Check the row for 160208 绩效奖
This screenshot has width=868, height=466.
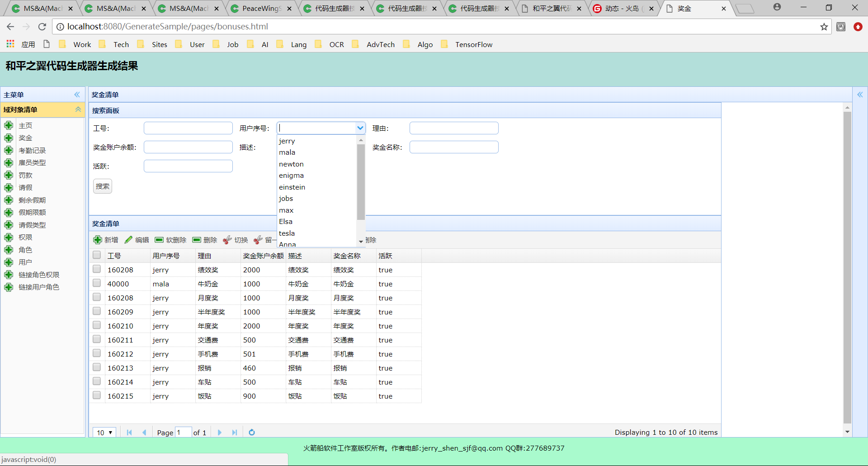(97, 269)
